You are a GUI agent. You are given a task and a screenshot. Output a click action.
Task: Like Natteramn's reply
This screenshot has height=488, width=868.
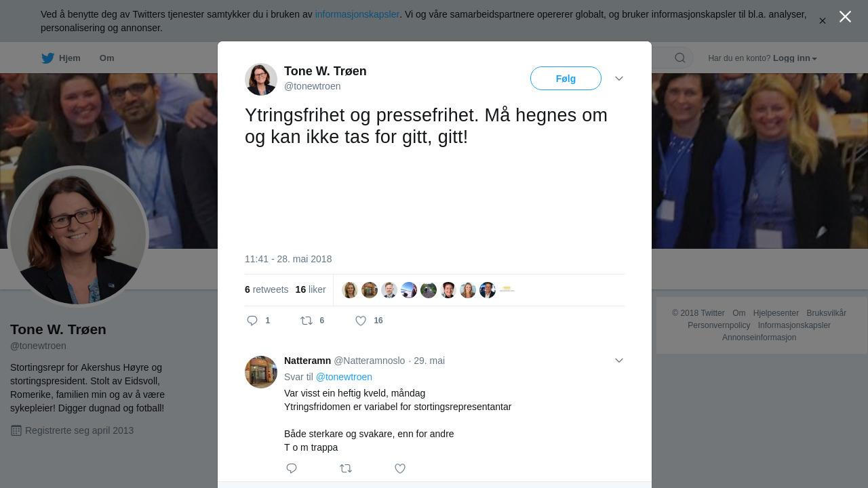point(400,468)
